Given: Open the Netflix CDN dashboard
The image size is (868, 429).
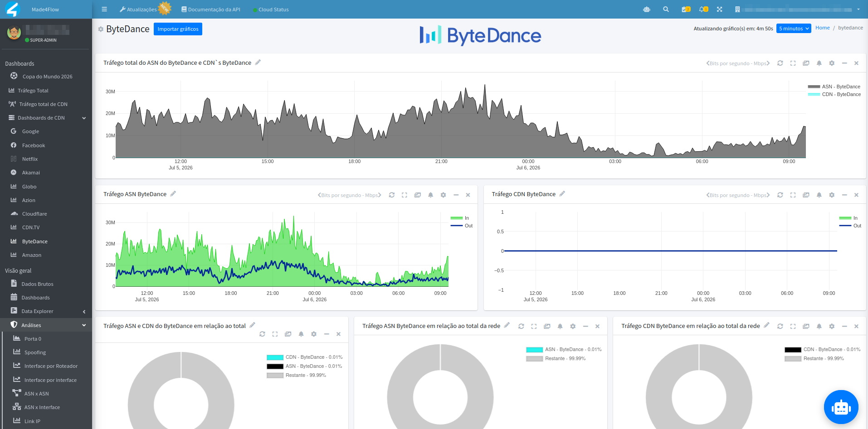Looking at the screenshot, I should coord(30,159).
